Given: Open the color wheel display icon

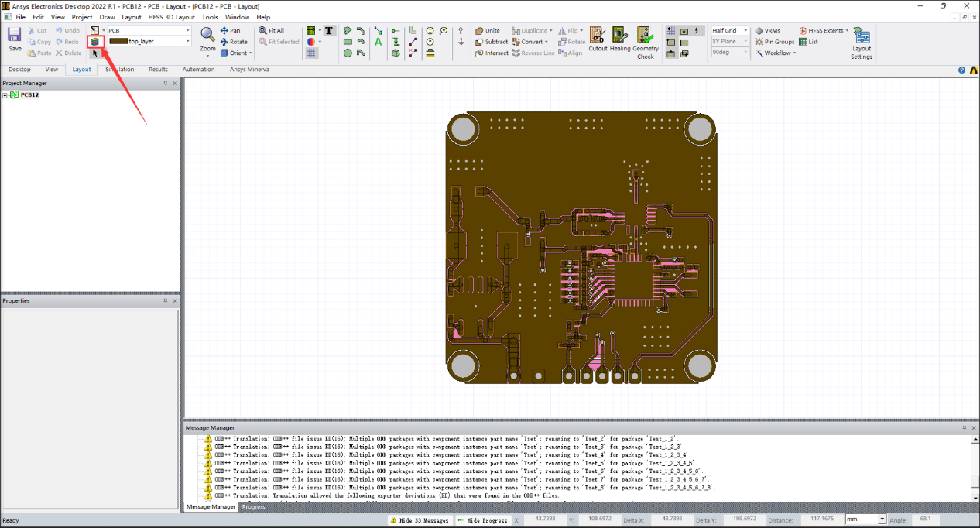Looking at the screenshot, I should pos(311,42).
